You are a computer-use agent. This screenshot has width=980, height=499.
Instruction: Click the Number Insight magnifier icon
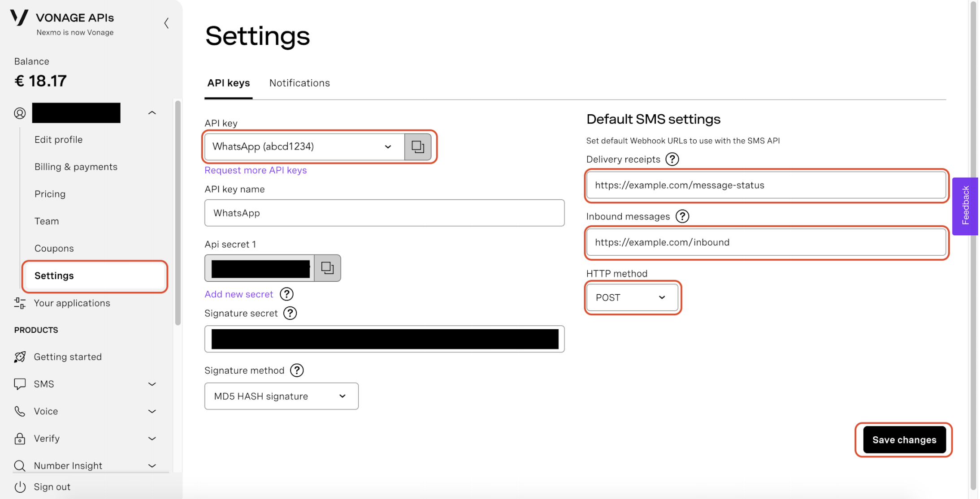tap(20, 466)
